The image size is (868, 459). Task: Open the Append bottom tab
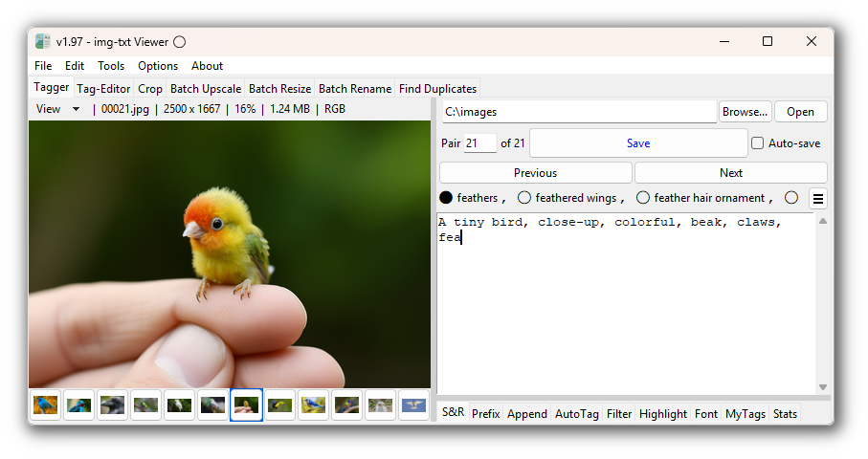pyautogui.click(x=527, y=414)
